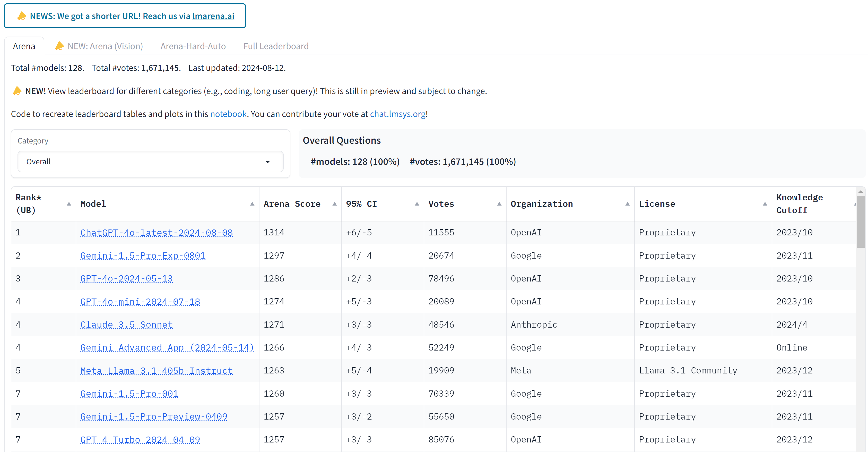Open ChatGPT-4o-latest-2024-08-08 model link
The height and width of the screenshot is (452, 868).
click(x=156, y=233)
